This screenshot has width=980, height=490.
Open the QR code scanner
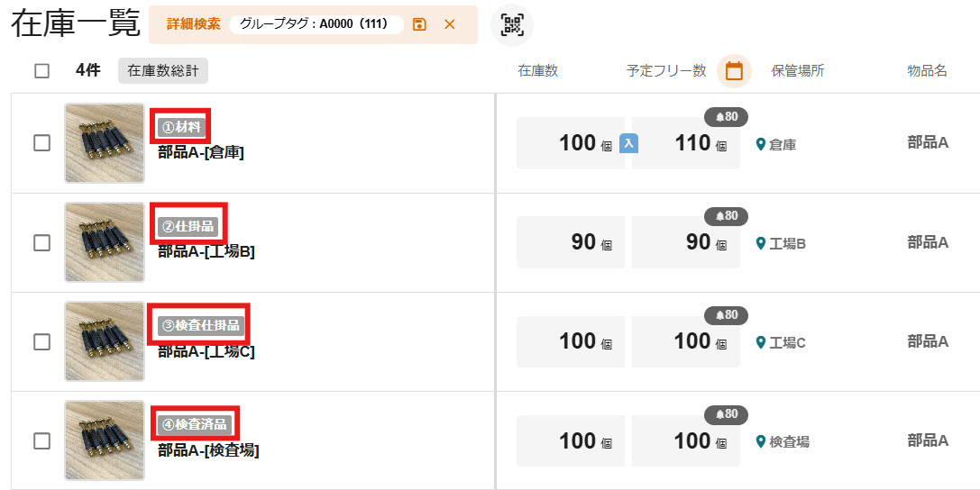click(512, 25)
